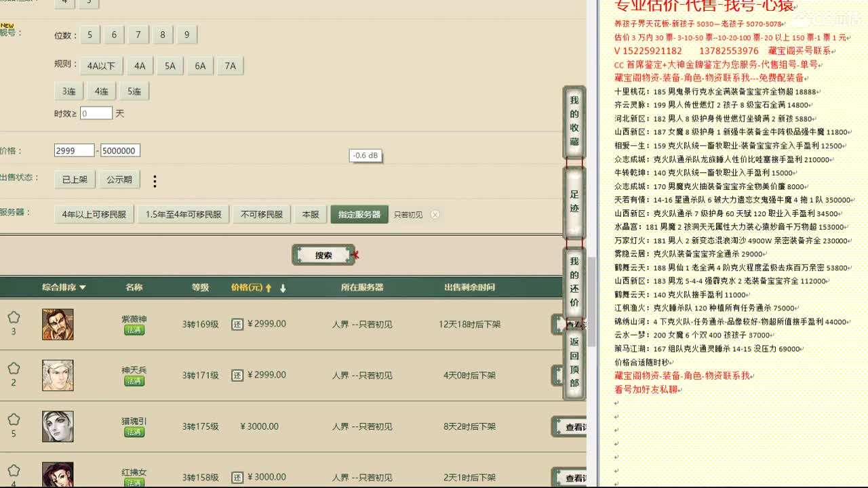The height and width of the screenshot is (488, 868).
Task: Open the 猎魂引 listing name link
Action: click(x=134, y=421)
